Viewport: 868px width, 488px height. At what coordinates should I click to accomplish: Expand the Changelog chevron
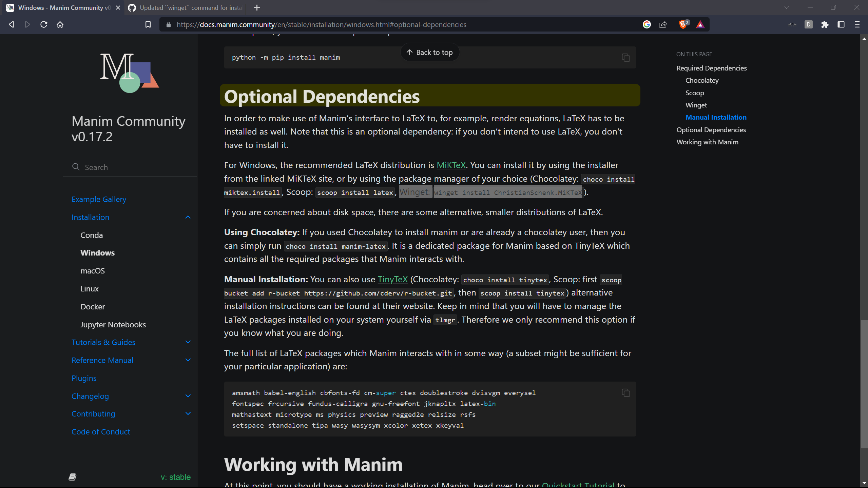188,396
